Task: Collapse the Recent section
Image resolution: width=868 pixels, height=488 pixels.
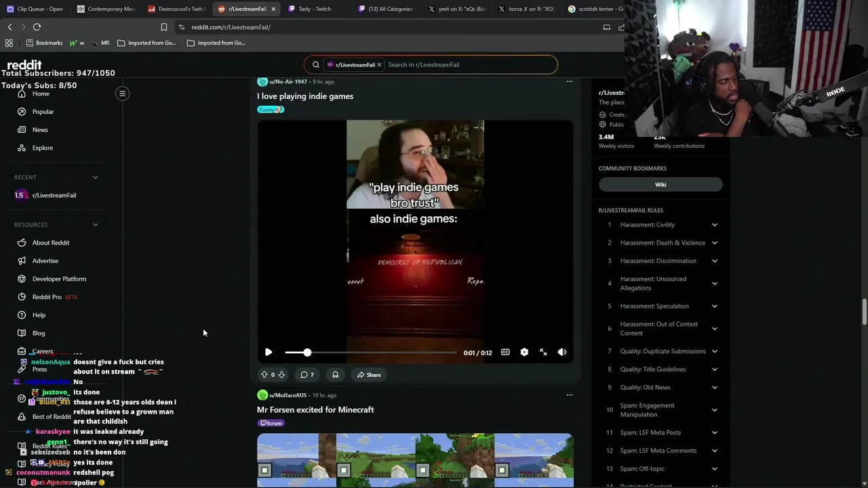Action: [95, 178]
